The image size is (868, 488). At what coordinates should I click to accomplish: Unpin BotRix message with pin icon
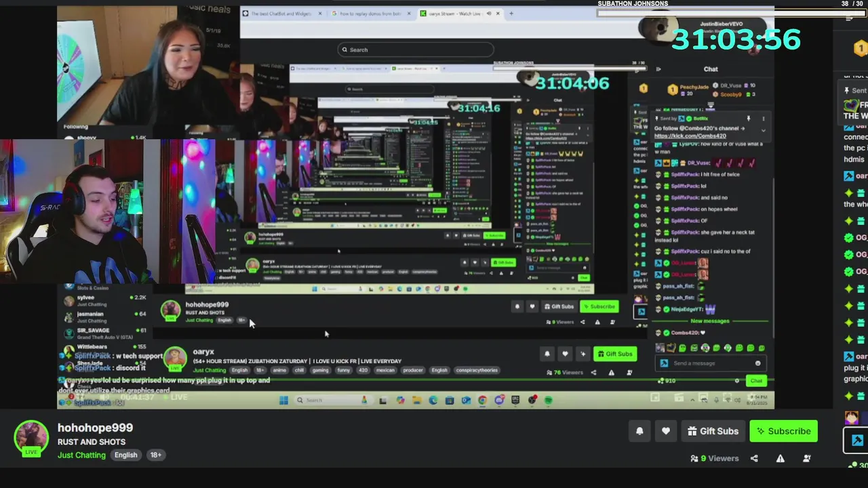coord(749,119)
